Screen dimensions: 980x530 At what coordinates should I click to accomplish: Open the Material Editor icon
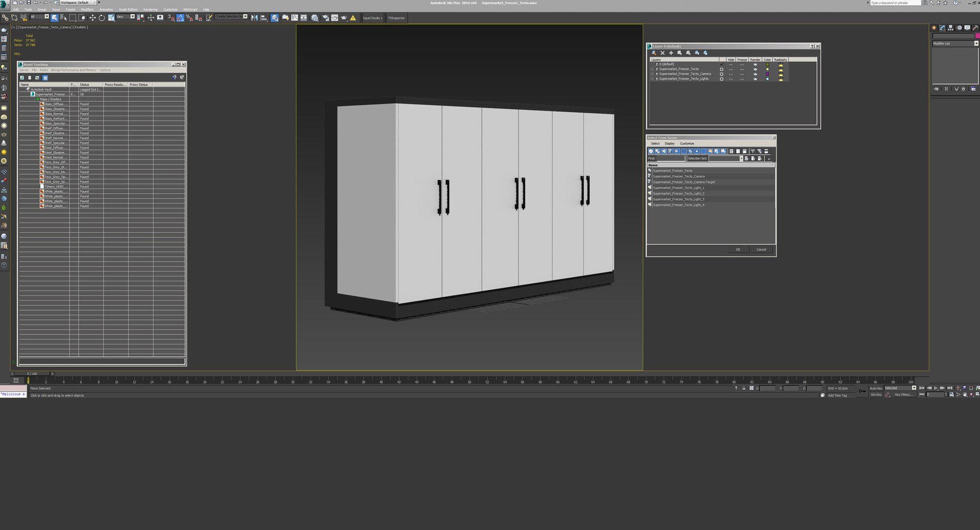(x=314, y=18)
